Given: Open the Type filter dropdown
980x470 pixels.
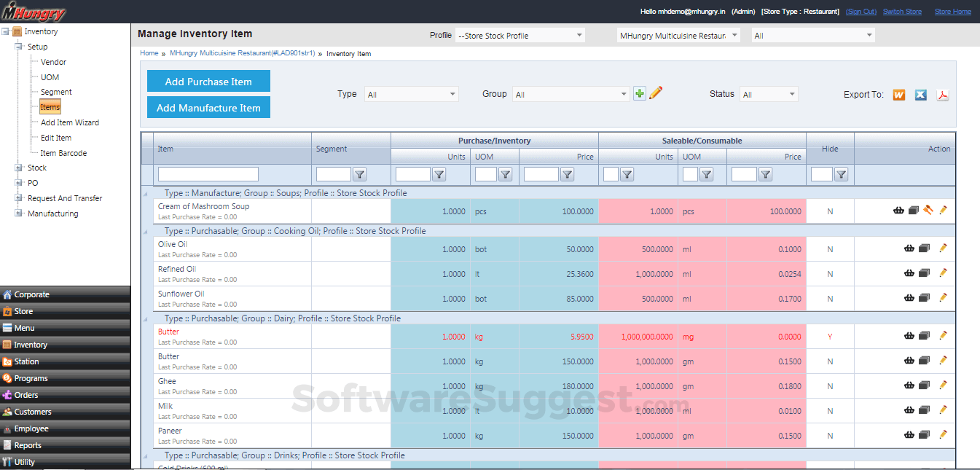Looking at the screenshot, I should [x=411, y=94].
